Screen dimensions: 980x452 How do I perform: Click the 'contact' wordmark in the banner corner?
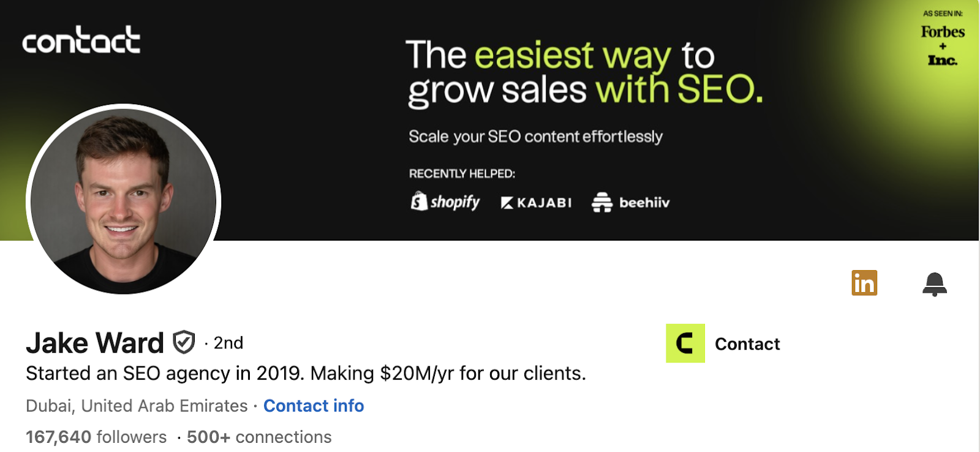tap(81, 42)
